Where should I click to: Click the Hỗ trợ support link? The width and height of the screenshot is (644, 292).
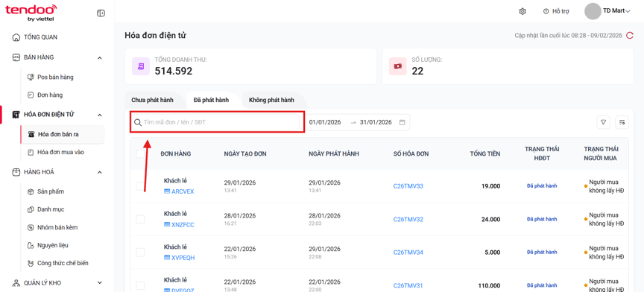click(556, 11)
